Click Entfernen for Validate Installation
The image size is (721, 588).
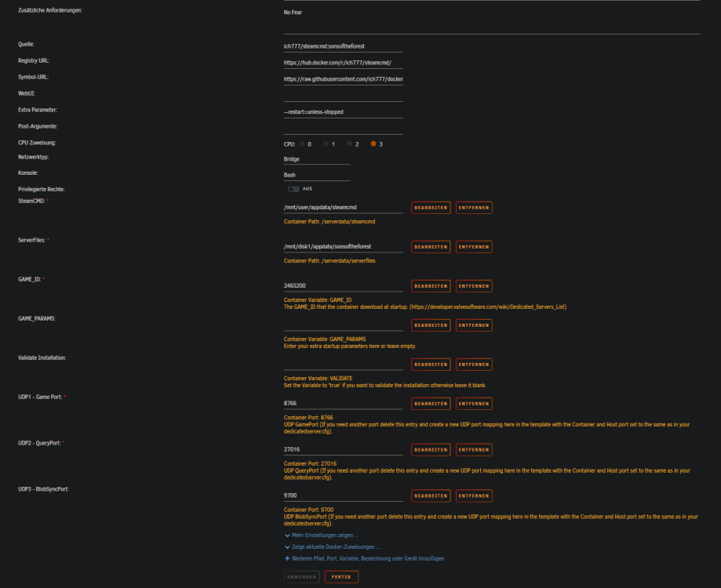click(x=474, y=365)
